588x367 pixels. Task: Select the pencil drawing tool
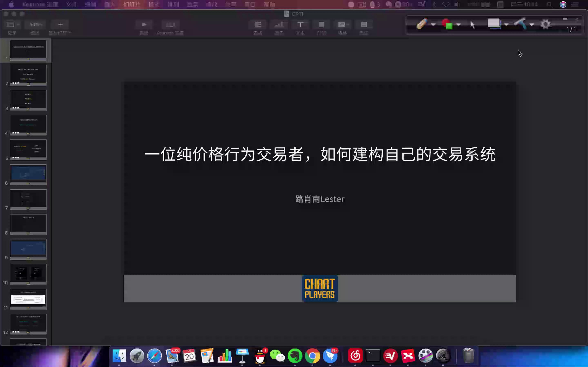422,24
